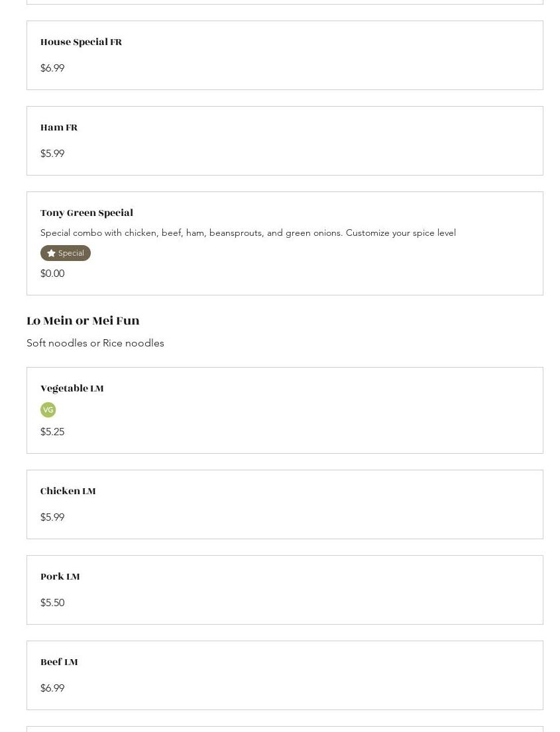The image size is (560, 732).
Task: Click the $6.99 price under House Special FR
Action: click(52, 68)
